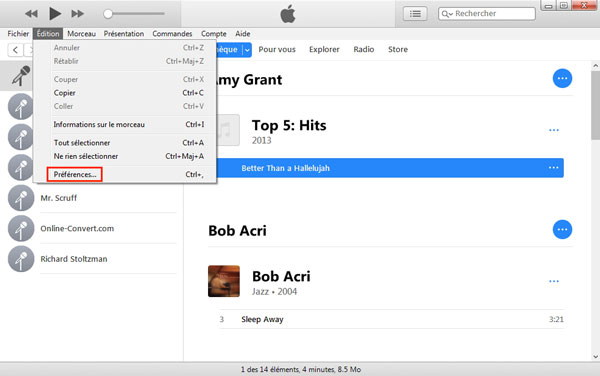The width and height of the screenshot is (600, 376).
Task: Click the Bob Acri artist heading
Action: [237, 231]
